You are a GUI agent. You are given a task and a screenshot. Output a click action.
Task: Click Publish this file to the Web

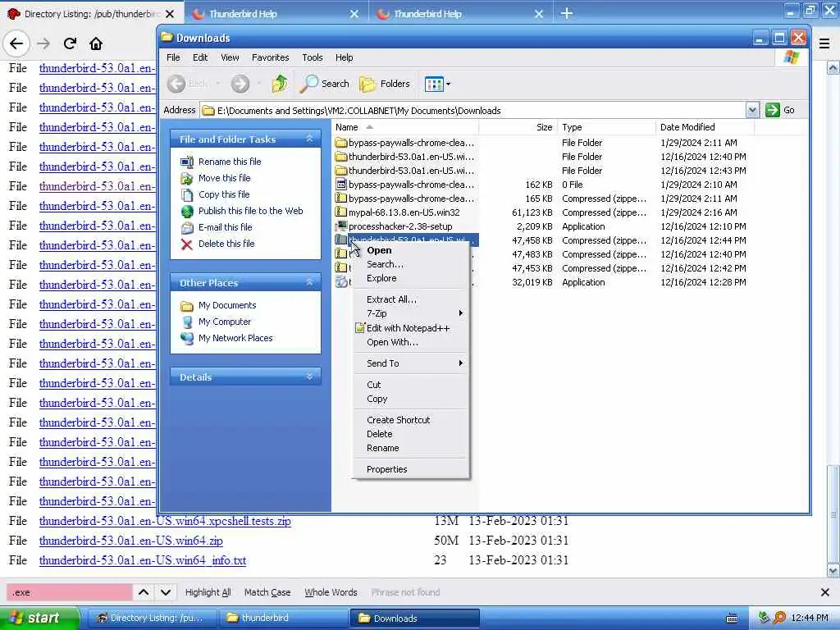click(251, 211)
